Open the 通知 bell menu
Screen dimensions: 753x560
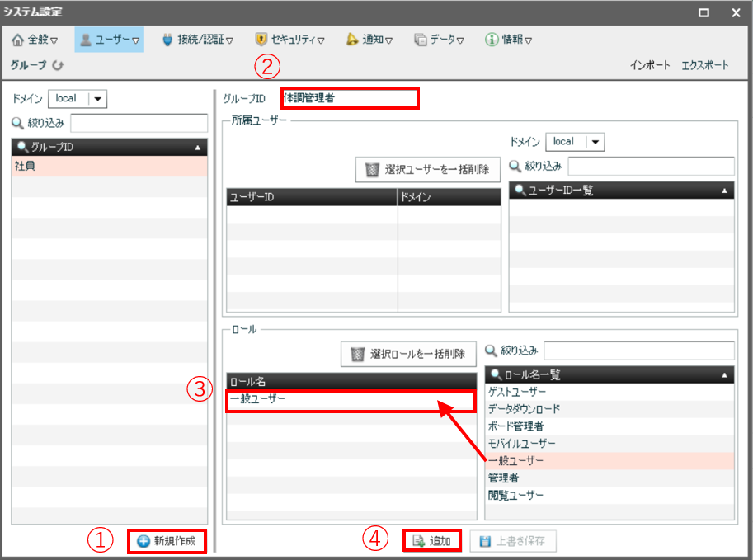click(368, 39)
